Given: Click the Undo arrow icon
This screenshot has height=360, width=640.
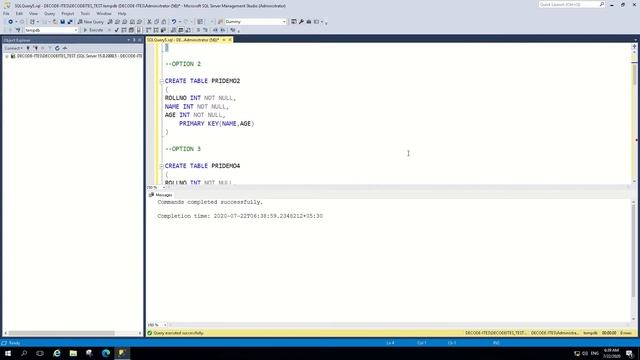Looking at the screenshot, I should coord(174,22).
